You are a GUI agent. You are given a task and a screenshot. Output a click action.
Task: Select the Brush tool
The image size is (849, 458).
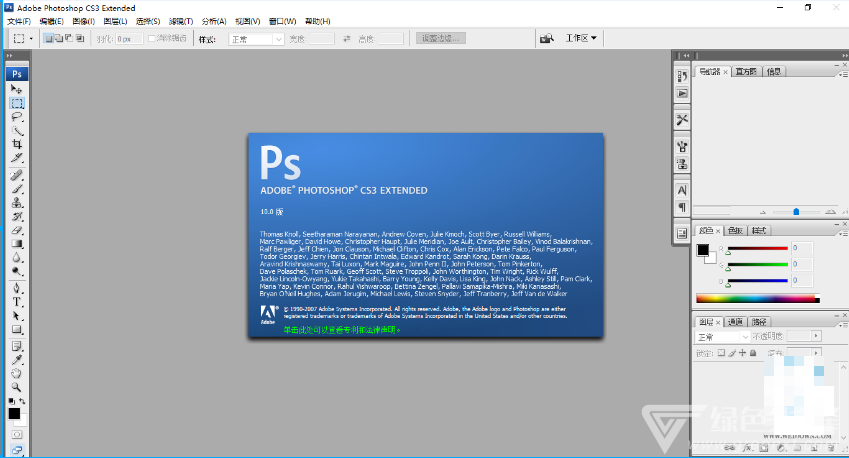coord(17,189)
